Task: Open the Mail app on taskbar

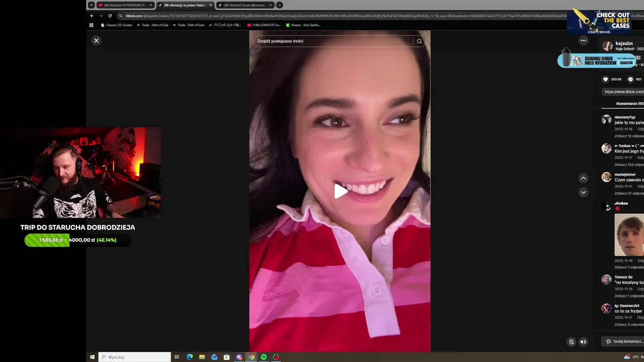Action: 214,357
